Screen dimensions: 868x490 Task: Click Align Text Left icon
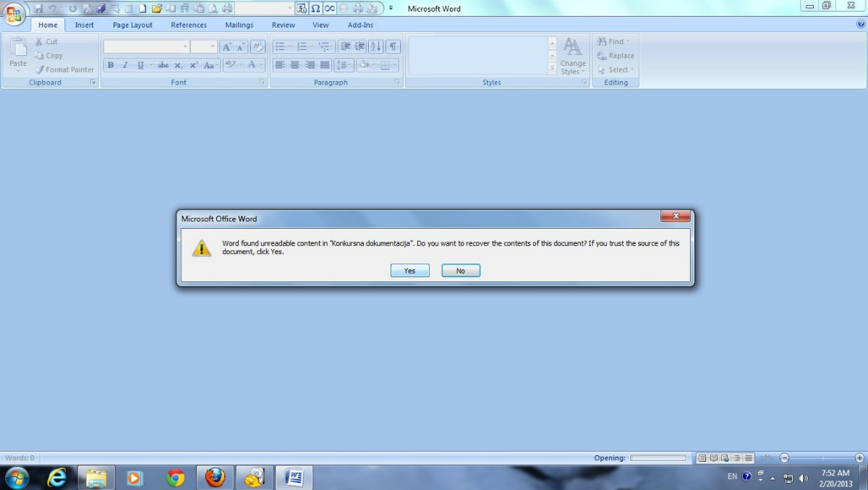280,65
